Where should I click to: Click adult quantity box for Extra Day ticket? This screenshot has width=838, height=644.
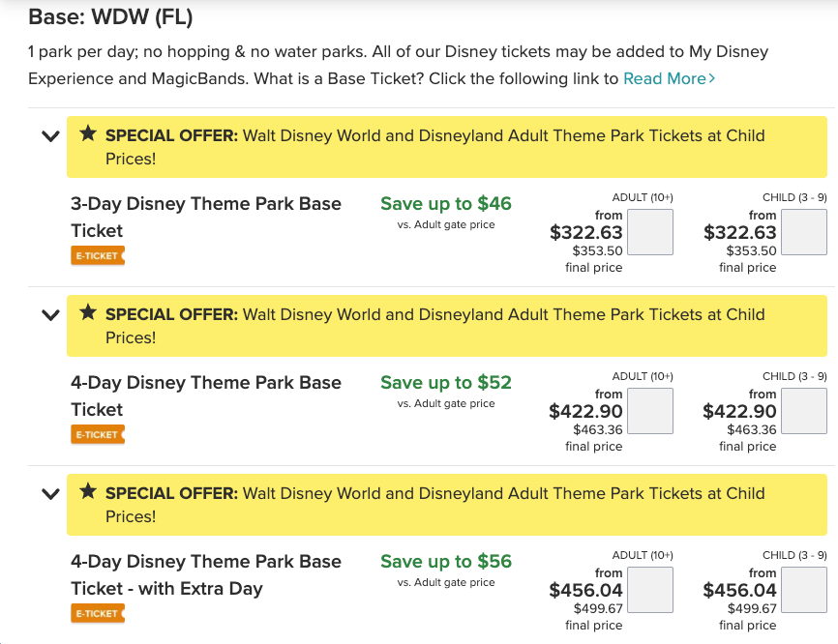tap(650, 590)
